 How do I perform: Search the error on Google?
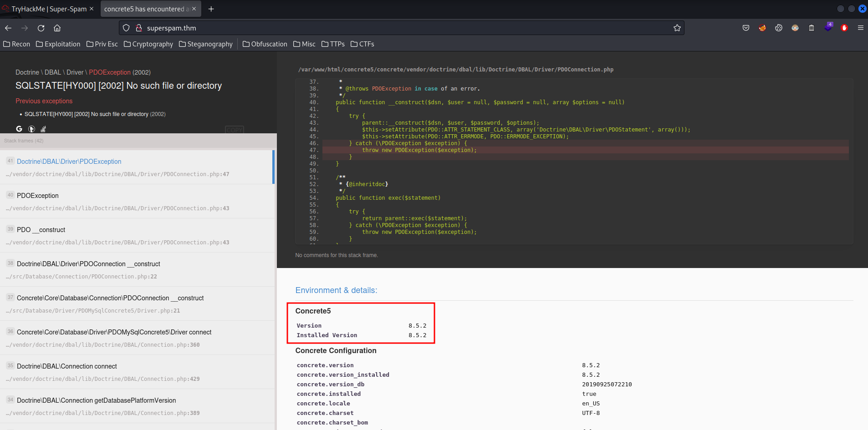[19, 129]
